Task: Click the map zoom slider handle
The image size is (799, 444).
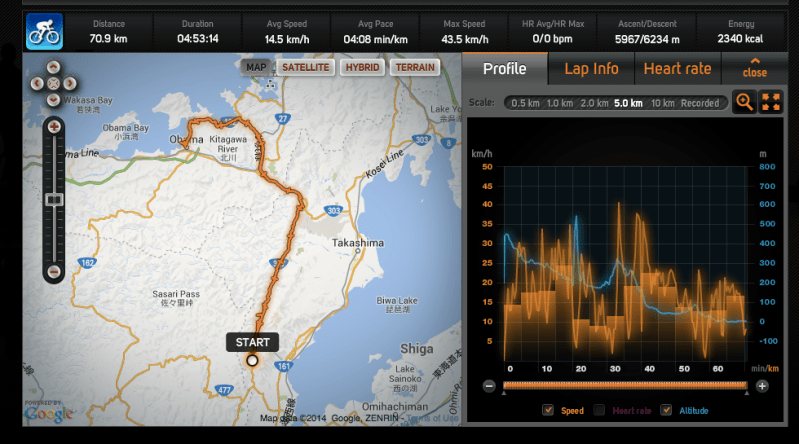Action: [x=54, y=200]
